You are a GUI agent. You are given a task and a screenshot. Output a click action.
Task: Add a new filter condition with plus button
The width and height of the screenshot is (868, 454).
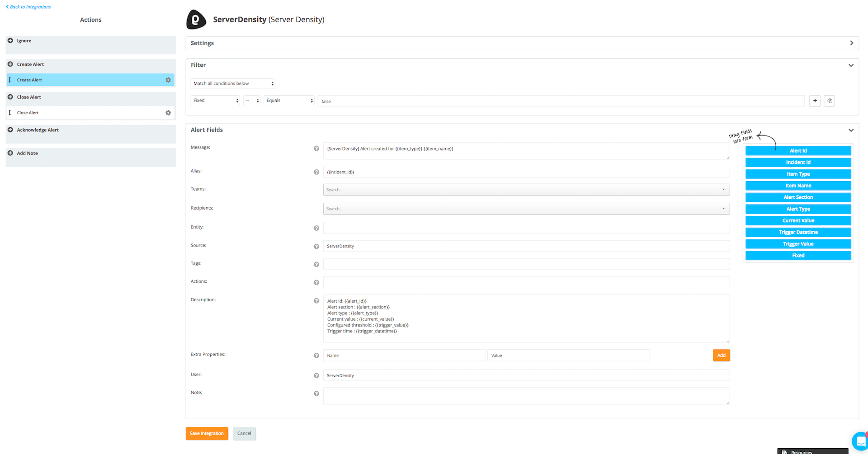[815, 101]
